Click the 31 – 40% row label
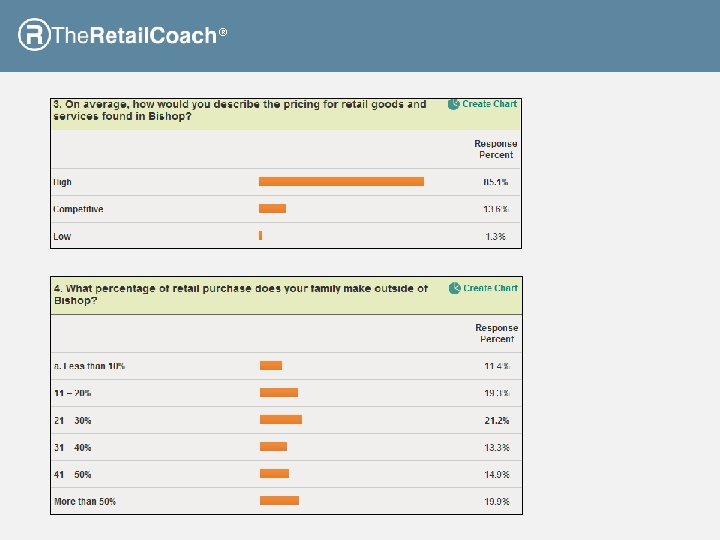The height and width of the screenshot is (540, 720). click(x=72, y=447)
